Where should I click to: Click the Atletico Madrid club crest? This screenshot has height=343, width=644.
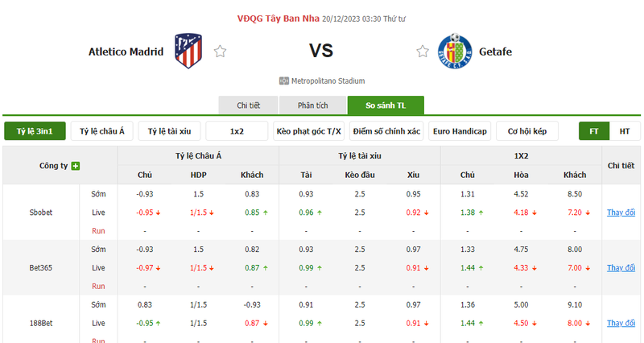pos(188,51)
